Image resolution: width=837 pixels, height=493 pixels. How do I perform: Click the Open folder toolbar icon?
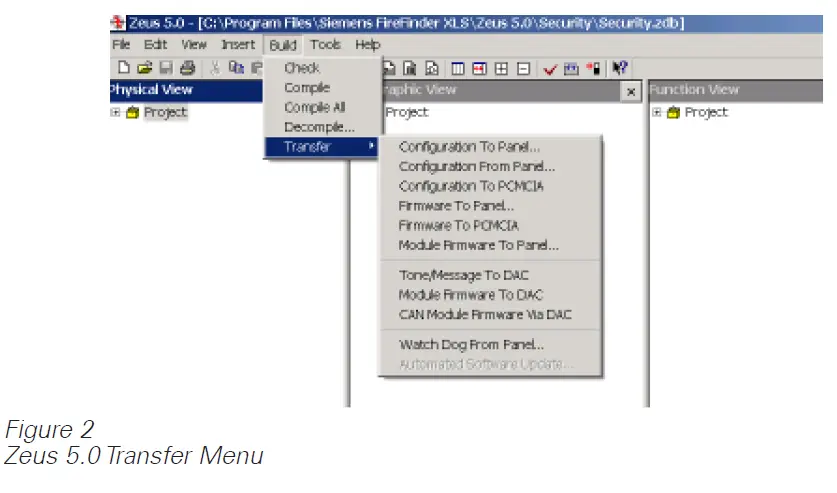[x=145, y=68]
